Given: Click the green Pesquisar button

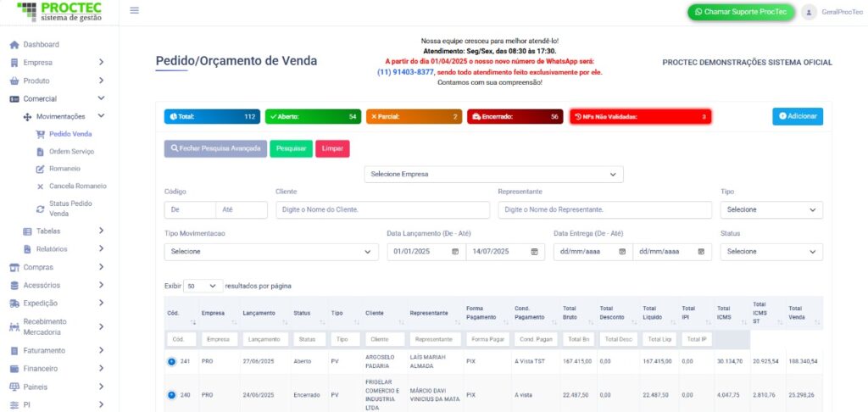Looking at the screenshot, I should [291, 148].
